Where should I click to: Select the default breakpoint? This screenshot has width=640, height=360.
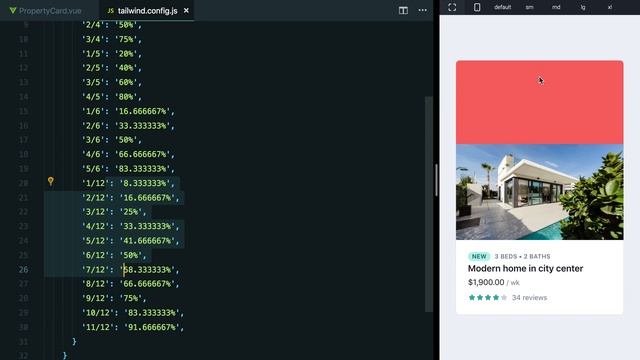[502, 7]
